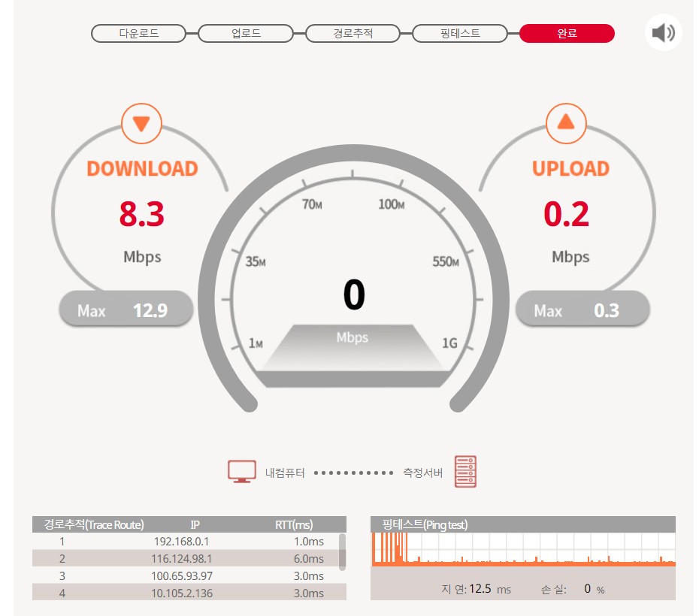This screenshot has height=616, width=699.
Task: Mute sound using the speaker icon
Action: [x=663, y=33]
